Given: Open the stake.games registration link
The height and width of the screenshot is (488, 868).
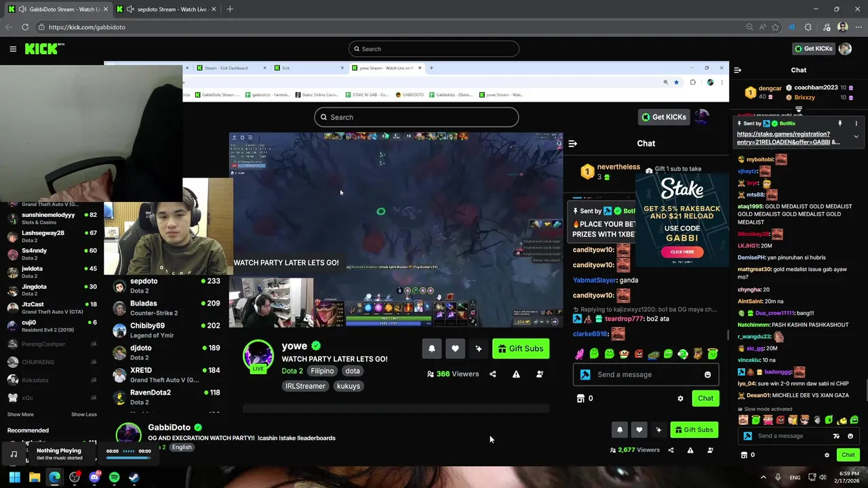Looking at the screenshot, I should (x=788, y=138).
